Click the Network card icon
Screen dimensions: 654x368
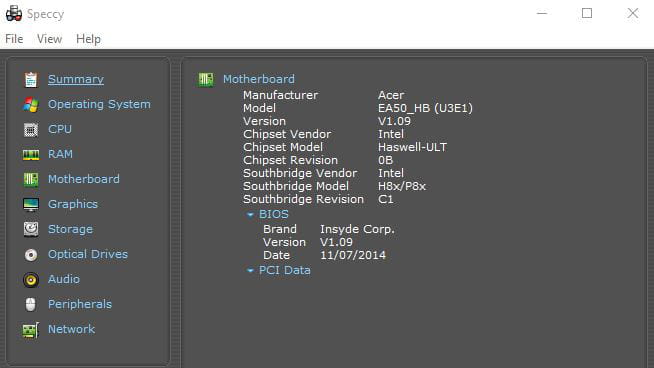pos(30,330)
